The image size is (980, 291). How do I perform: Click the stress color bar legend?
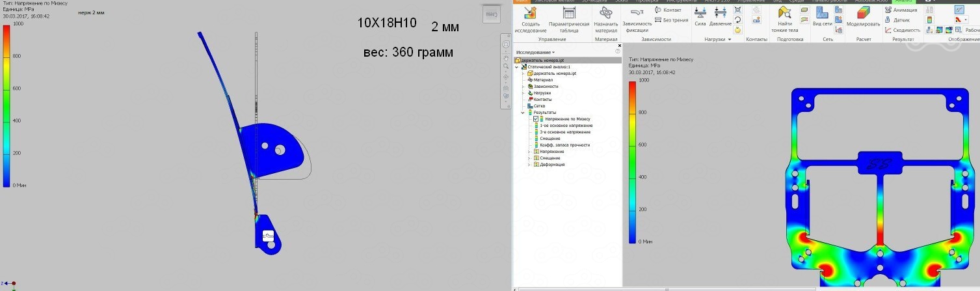click(633, 161)
